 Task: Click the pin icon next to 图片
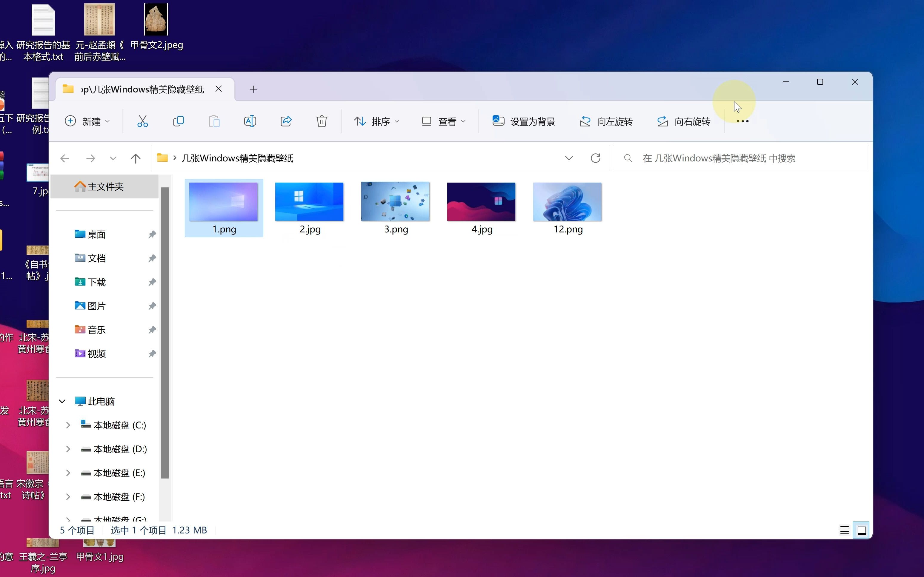tap(152, 306)
